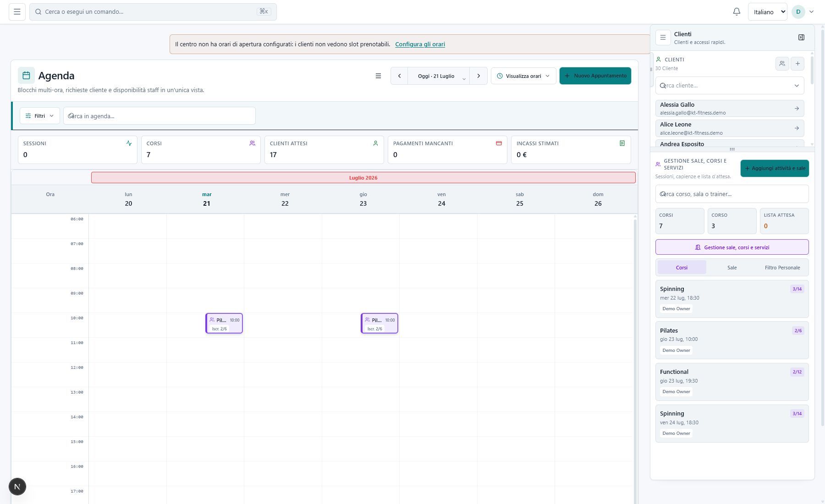
Task: Focus the 'Cerca in agenda' search field
Action: click(159, 116)
